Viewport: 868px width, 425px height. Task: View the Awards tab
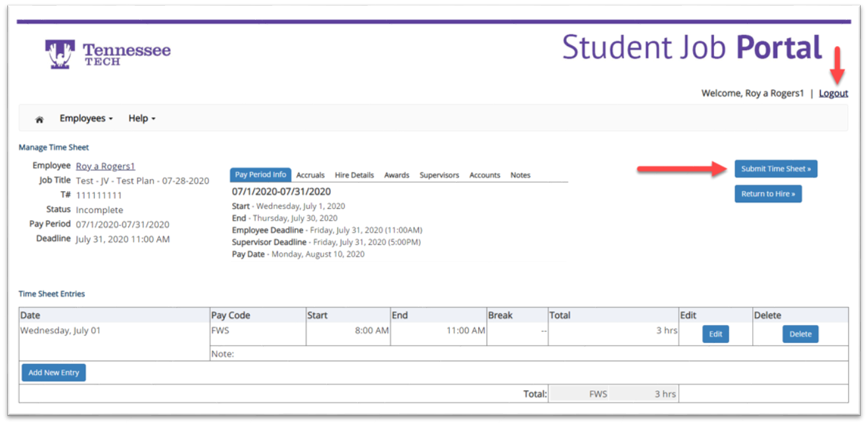point(397,175)
